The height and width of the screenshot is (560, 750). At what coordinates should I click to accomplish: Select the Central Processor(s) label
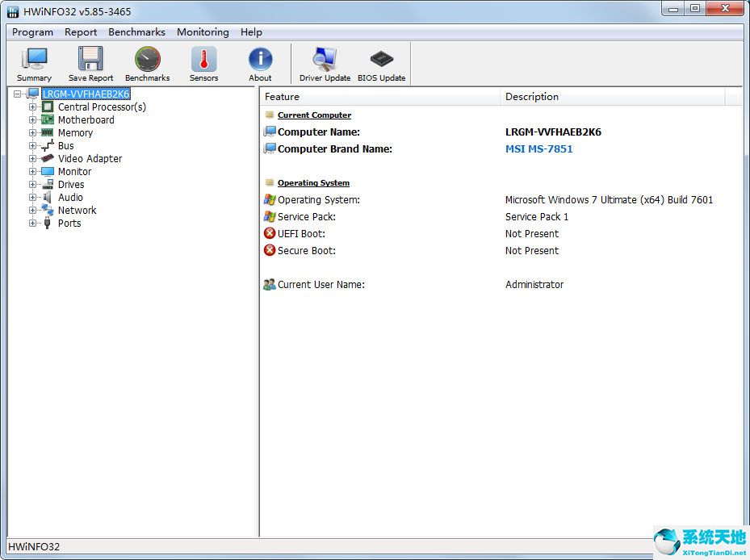pyautogui.click(x=102, y=107)
